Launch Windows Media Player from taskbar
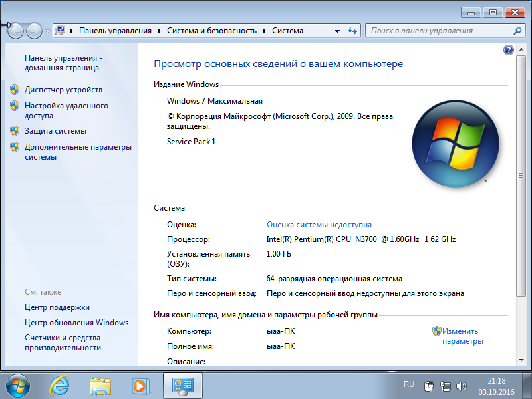The height and width of the screenshot is (399, 532). coord(141,386)
